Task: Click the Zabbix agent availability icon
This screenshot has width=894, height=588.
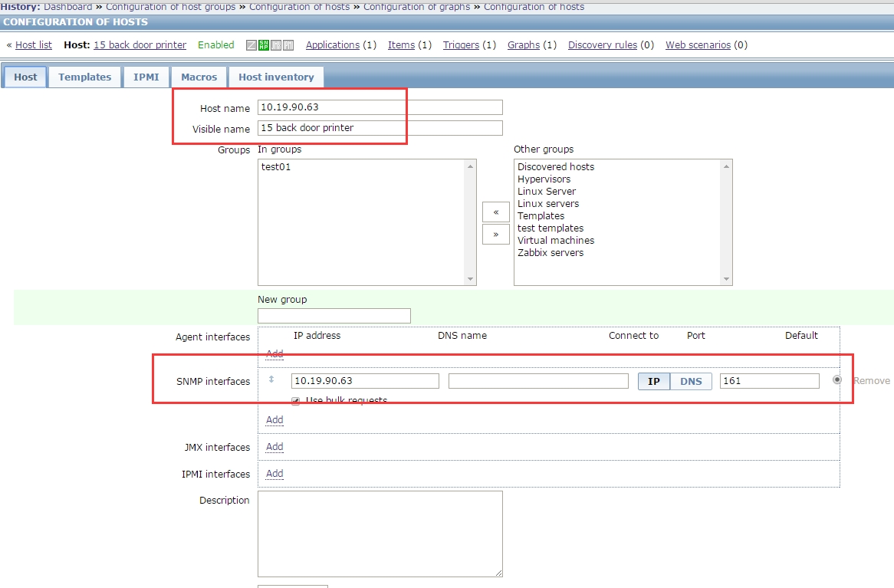Action: click(x=251, y=45)
